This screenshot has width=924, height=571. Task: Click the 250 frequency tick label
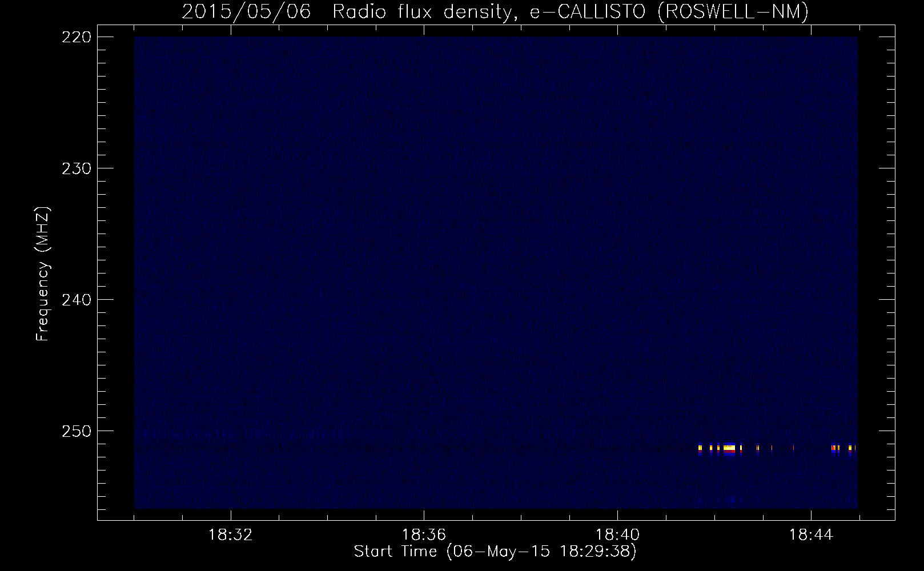pos(75,431)
